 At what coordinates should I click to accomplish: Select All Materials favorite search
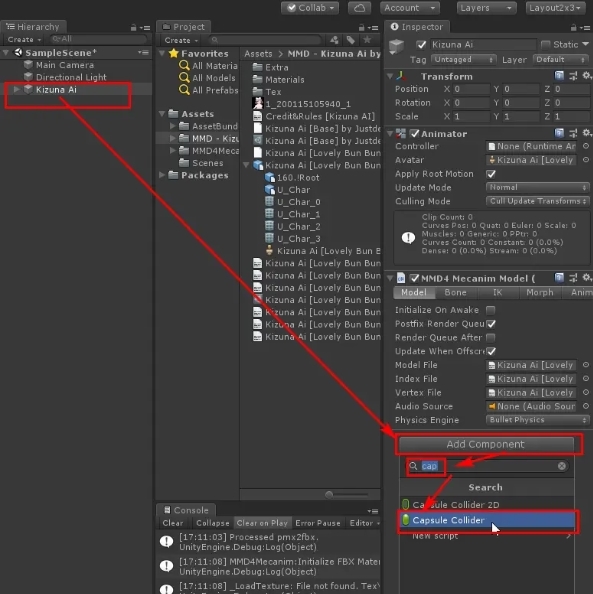[x=208, y=66]
